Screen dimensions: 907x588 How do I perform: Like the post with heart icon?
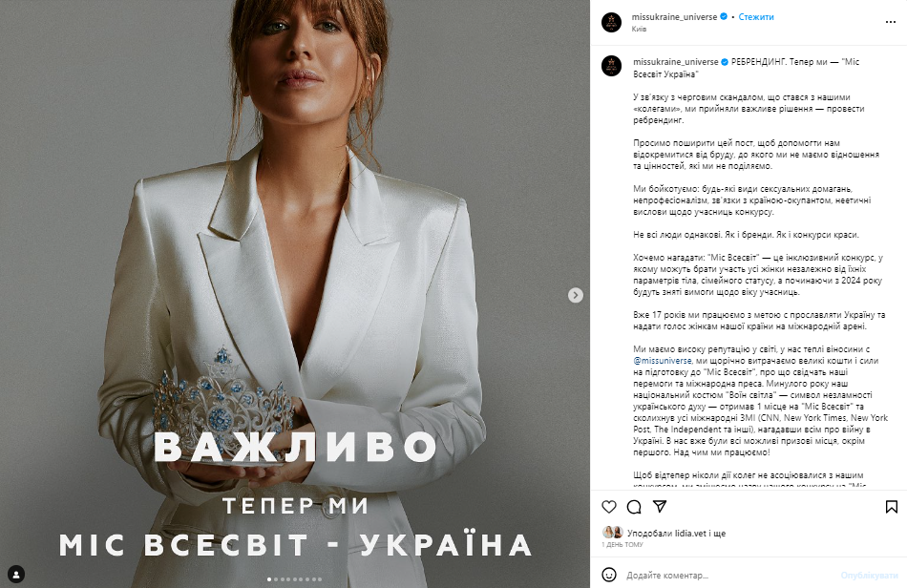pos(609,507)
